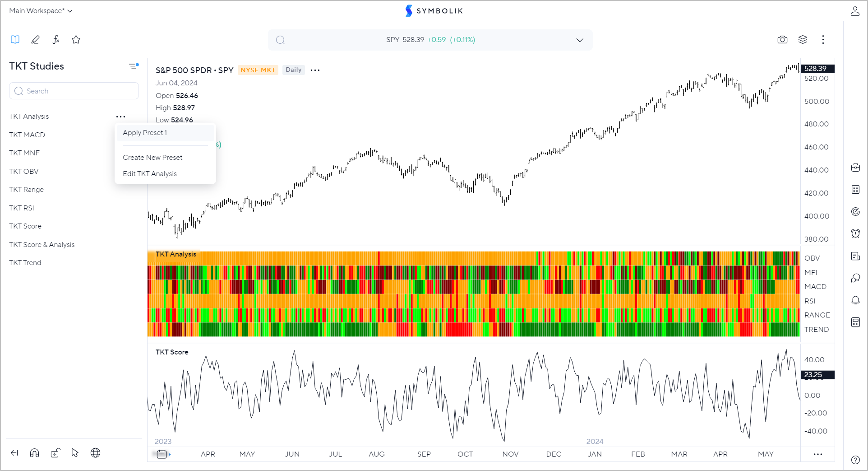Toggle the magnet snap icon
This screenshot has height=471, width=868.
[x=34, y=453]
